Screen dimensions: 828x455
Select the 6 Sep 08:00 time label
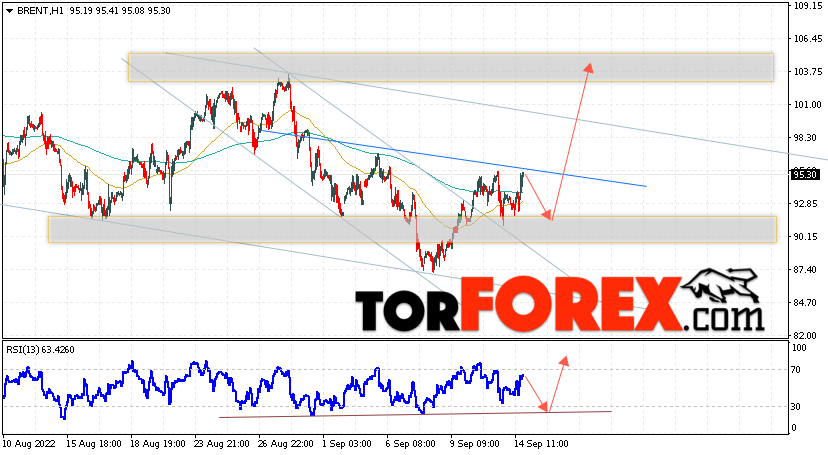pos(411,444)
